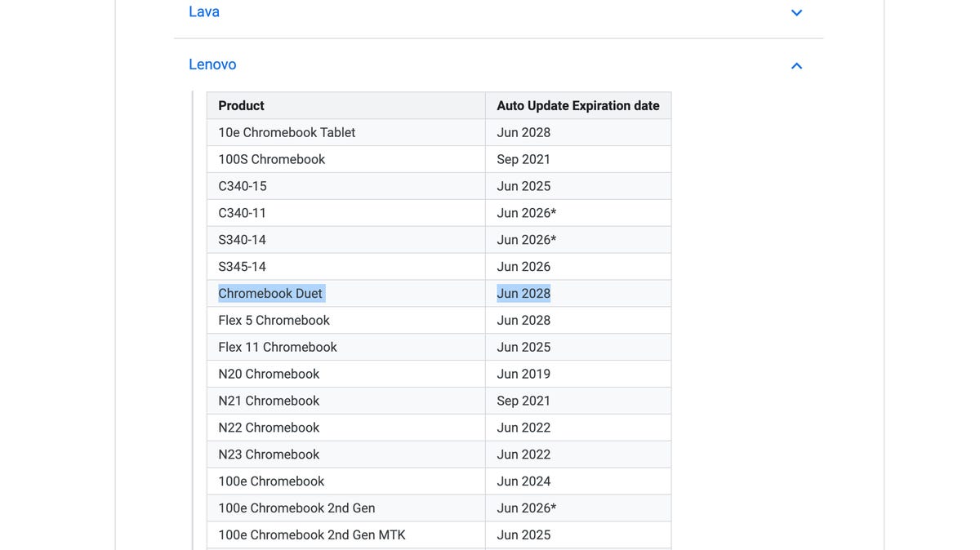The image size is (980, 550).
Task: Select the N22 Chromebook cell
Action: click(x=346, y=428)
